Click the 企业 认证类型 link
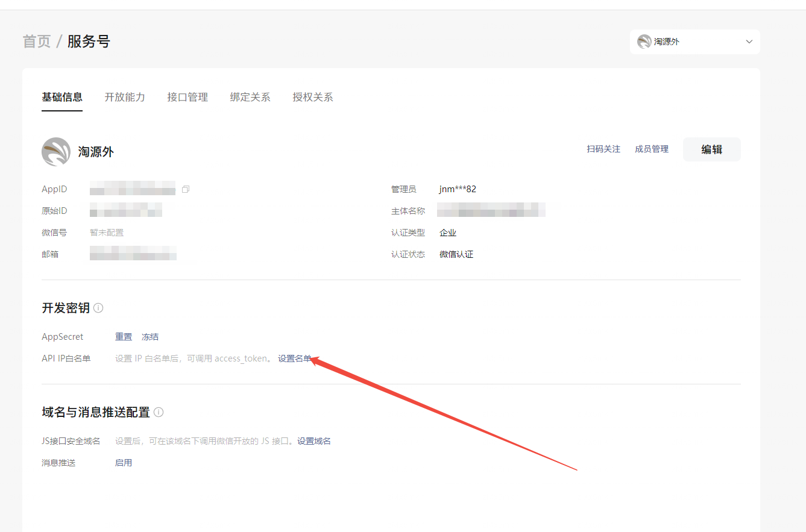The image size is (806, 532). [448, 233]
